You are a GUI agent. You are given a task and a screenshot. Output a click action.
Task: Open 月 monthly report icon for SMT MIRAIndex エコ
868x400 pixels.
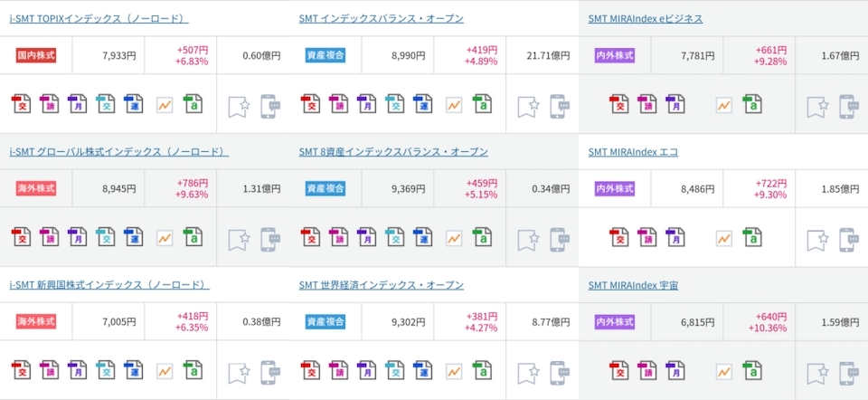[675, 237]
